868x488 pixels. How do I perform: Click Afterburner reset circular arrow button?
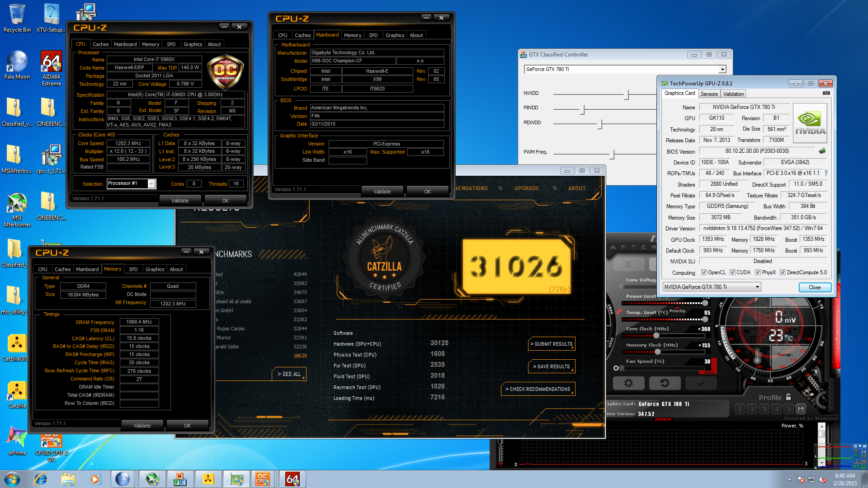pos(665,383)
